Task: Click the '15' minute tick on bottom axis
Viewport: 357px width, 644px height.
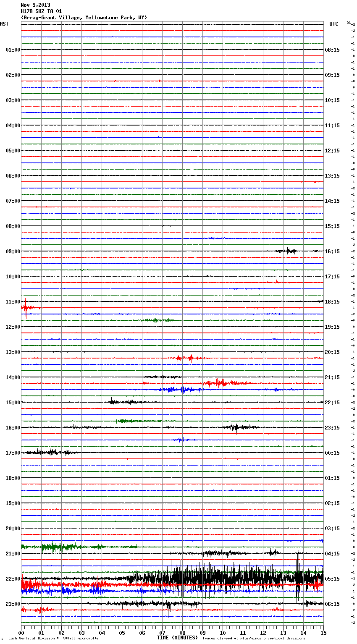Action: (x=323, y=633)
